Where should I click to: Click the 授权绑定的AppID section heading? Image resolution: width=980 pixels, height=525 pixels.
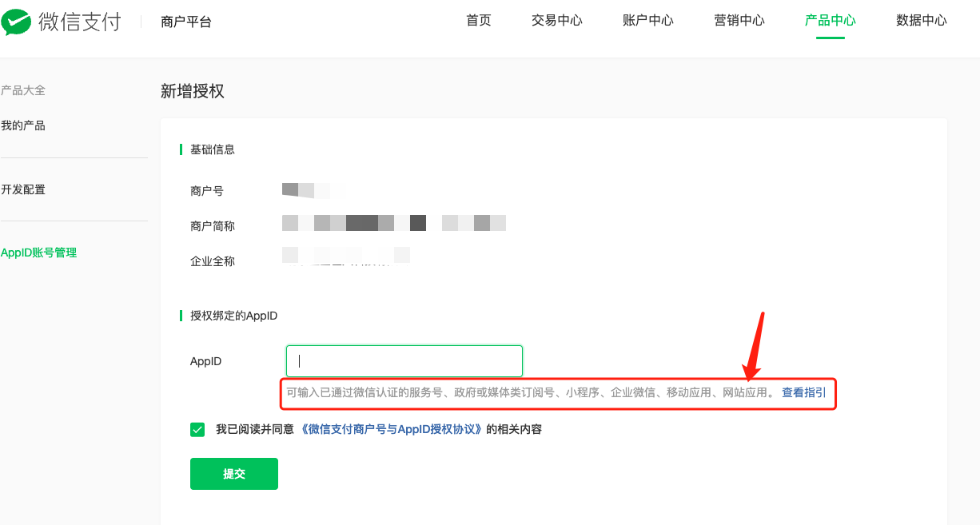click(234, 316)
